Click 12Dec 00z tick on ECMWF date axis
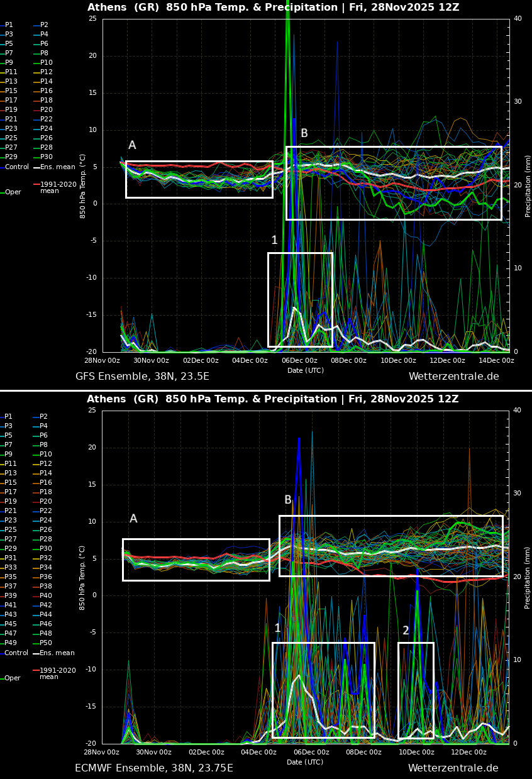This screenshot has height=779, width=532. pyautogui.click(x=468, y=753)
